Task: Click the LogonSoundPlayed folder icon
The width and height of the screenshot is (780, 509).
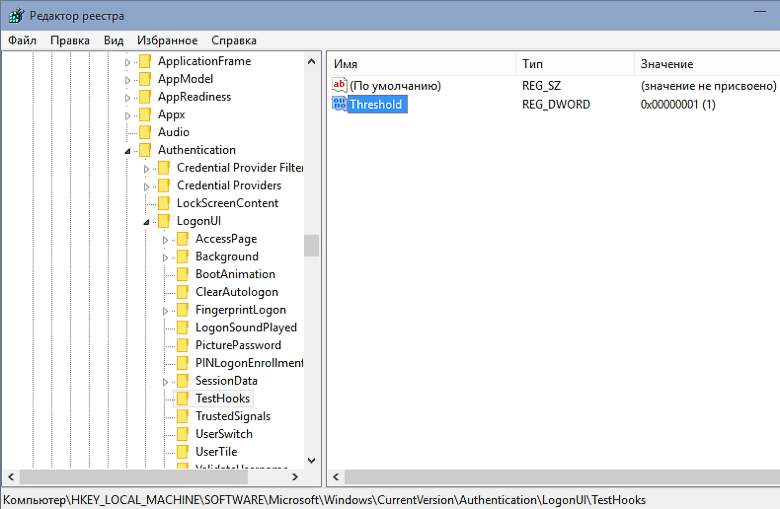Action: click(183, 327)
